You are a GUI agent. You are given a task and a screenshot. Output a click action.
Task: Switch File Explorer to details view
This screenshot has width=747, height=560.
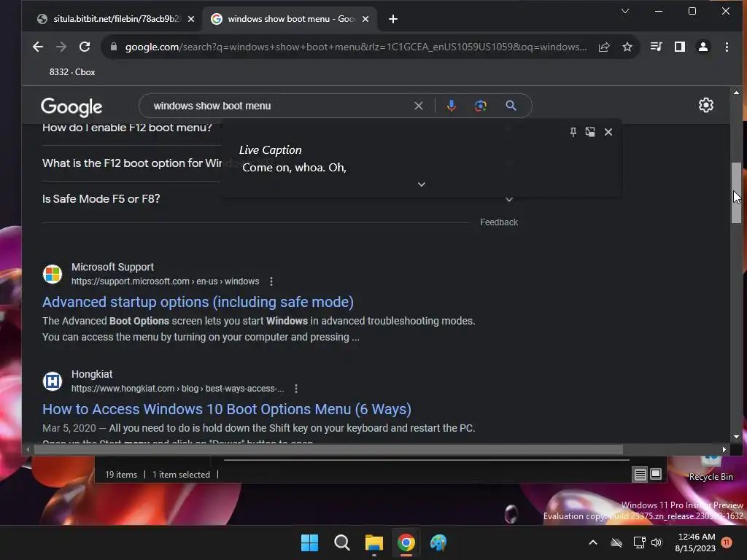[640, 474]
